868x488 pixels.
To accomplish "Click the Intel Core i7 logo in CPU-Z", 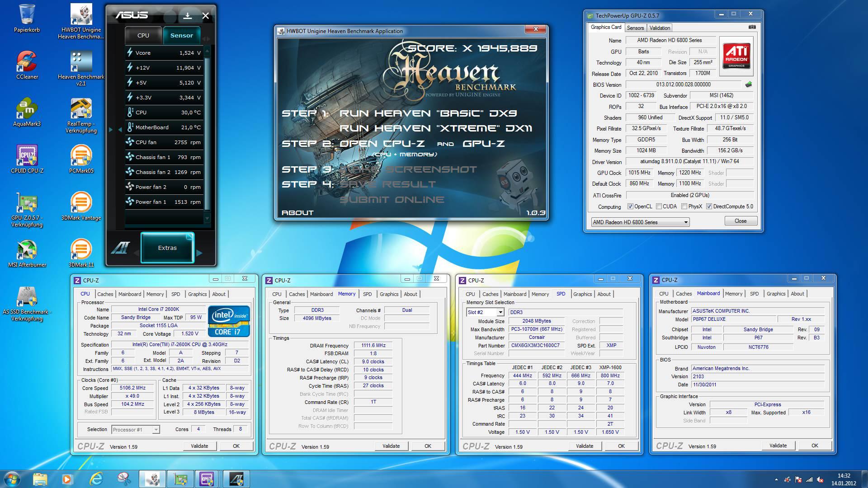I will (x=229, y=321).
